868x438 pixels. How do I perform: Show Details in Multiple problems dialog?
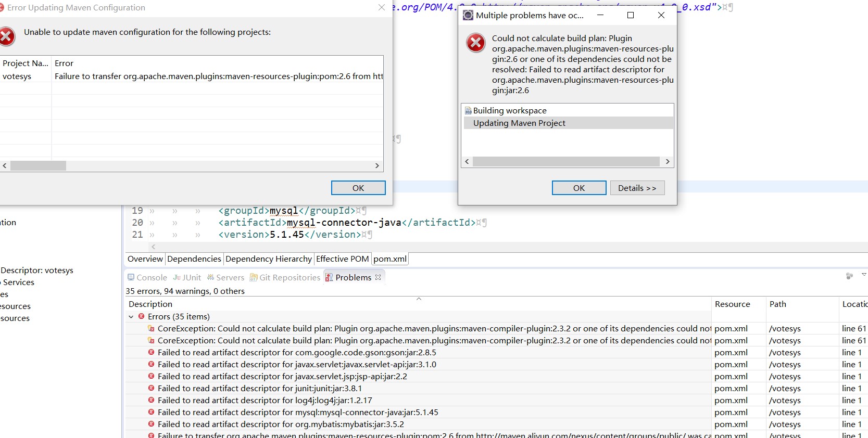[x=637, y=188]
